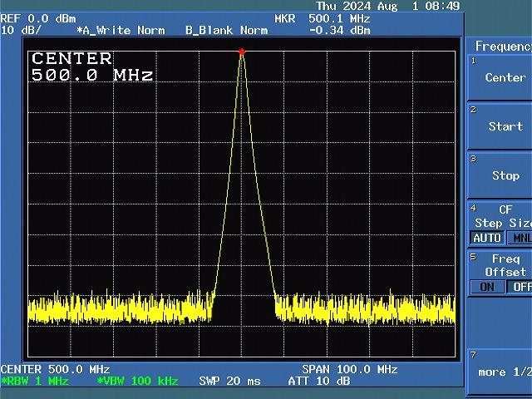The width and height of the screenshot is (532, 399).
Task: Go to more 1/2 softkey page
Action: point(500,372)
